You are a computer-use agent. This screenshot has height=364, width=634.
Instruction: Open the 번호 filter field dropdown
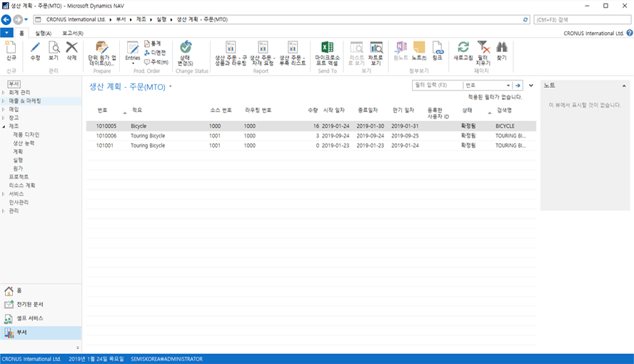[x=508, y=85]
